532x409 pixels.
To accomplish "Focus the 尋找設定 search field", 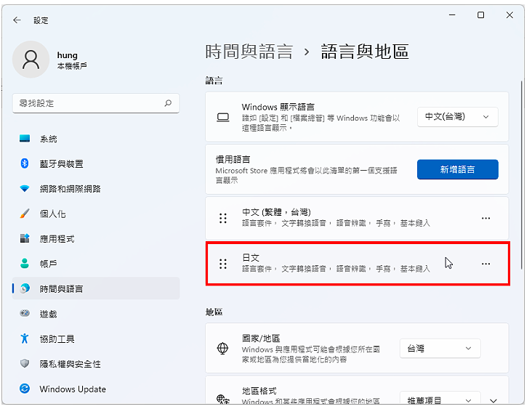I will (x=96, y=103).
